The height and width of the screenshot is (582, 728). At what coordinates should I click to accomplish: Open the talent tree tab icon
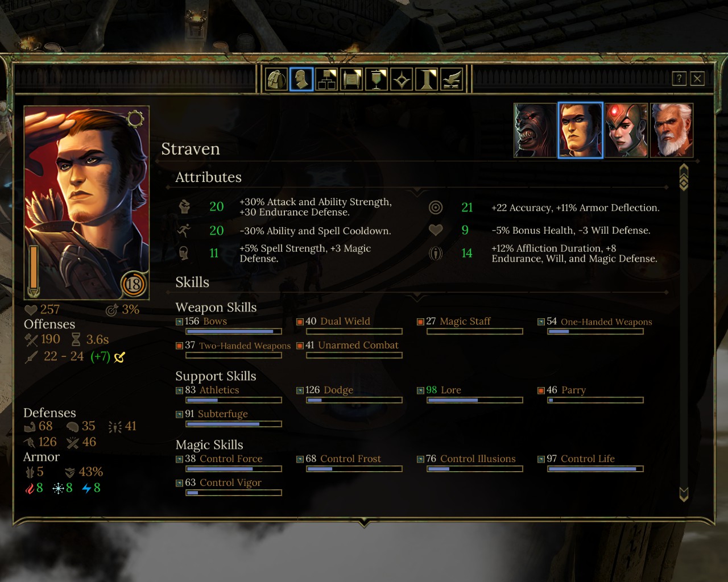[326, 80]
